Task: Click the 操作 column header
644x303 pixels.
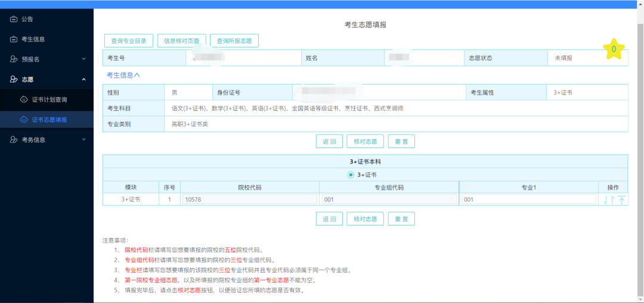Action: point(613,187)
